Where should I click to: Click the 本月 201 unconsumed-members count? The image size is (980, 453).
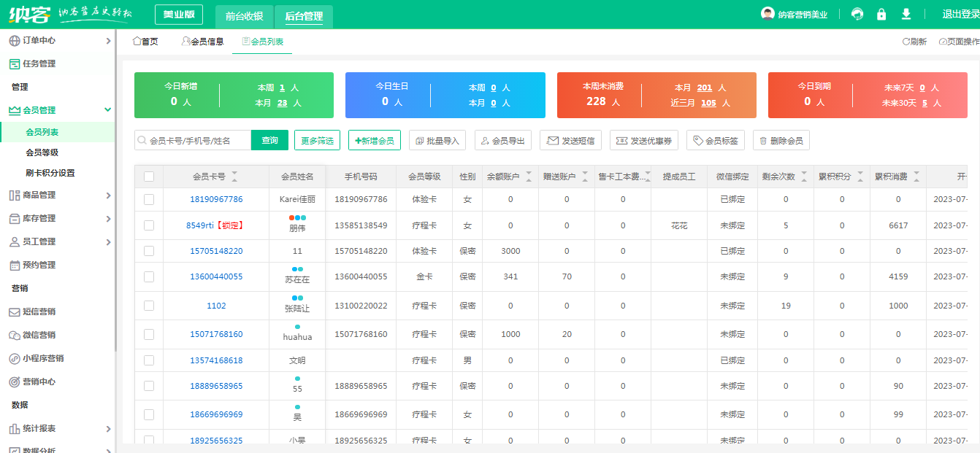point(704,88)
